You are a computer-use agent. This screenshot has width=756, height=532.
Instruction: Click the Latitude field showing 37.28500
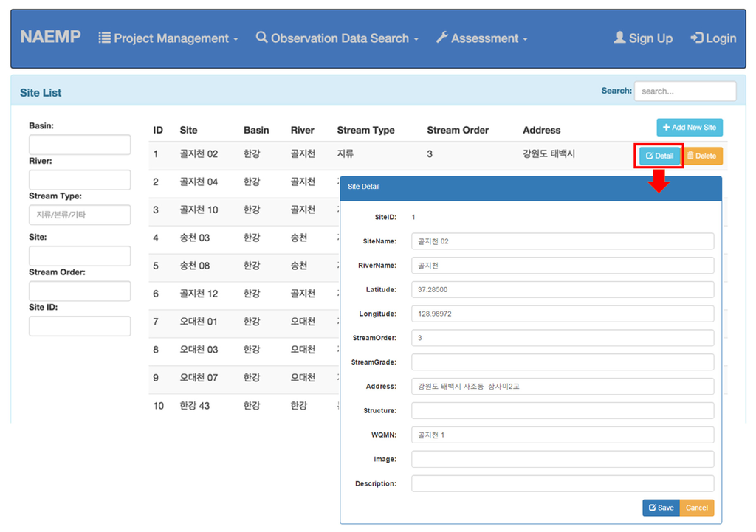click(562, 290)
